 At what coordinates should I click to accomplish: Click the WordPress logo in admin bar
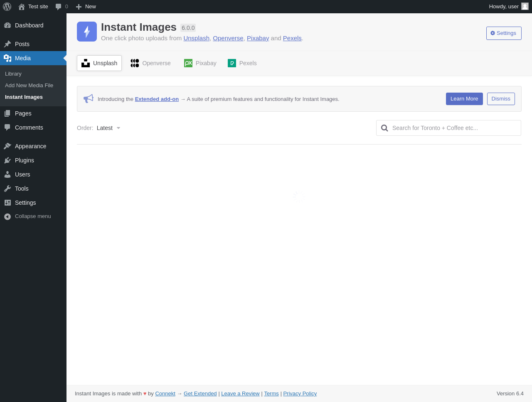pos(7,7)
